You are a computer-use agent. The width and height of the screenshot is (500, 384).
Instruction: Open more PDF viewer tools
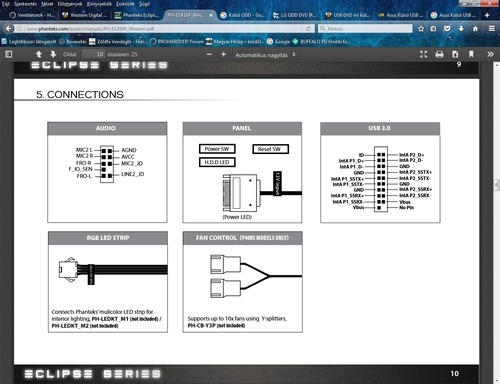click(490, 54)
